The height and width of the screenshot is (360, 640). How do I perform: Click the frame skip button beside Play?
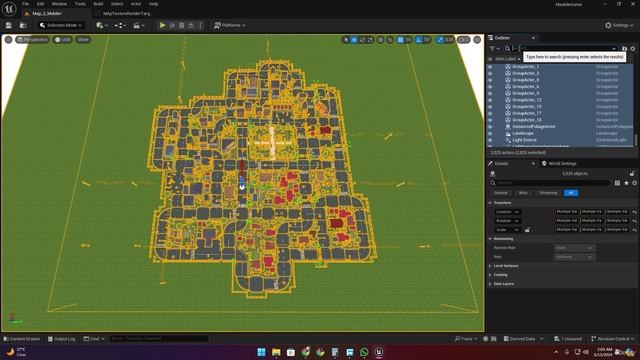pyautogui.click(x=172, y=25)
